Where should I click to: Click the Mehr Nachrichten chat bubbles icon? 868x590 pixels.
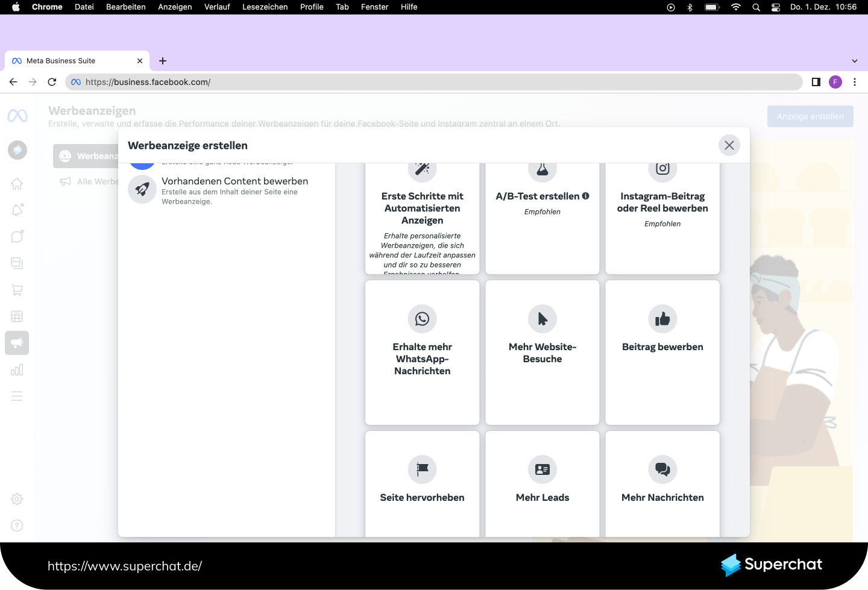pos(662,469)
